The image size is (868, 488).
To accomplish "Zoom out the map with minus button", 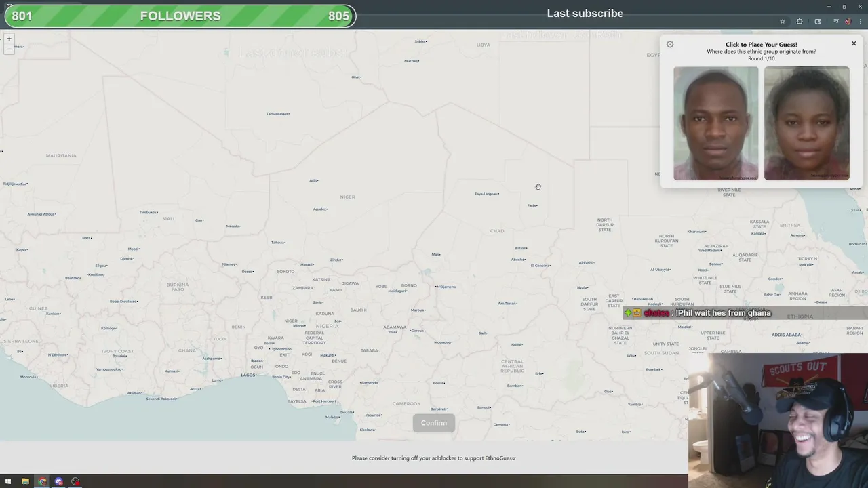I will (x=9, y=49).
